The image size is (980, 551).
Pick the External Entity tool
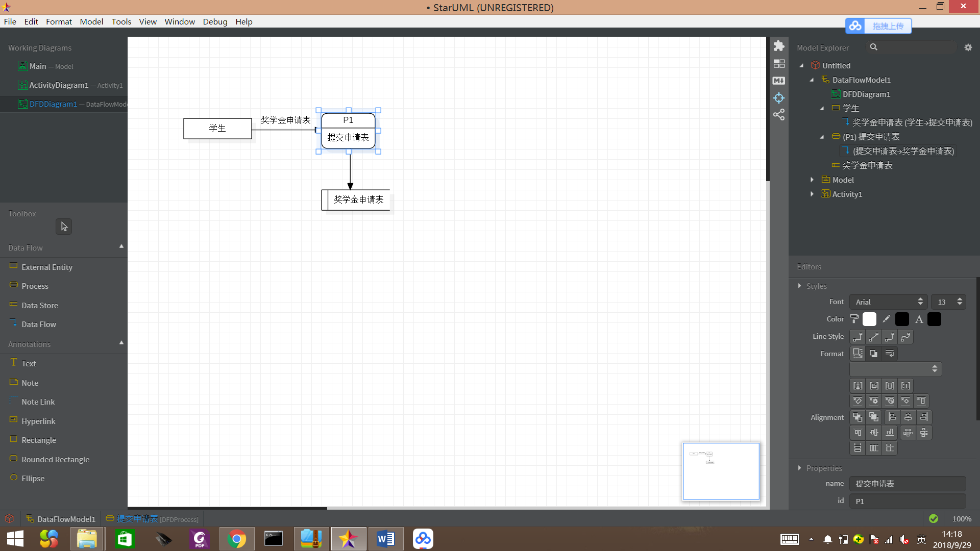[46, 267]
